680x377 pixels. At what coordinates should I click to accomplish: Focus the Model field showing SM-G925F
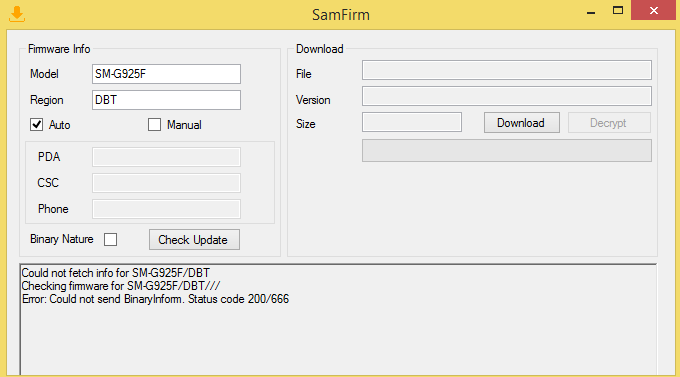pos(166,74)
